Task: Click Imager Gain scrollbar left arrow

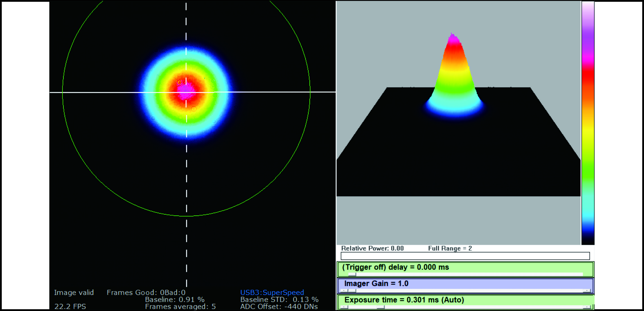Action: click(x=344, y=291)
